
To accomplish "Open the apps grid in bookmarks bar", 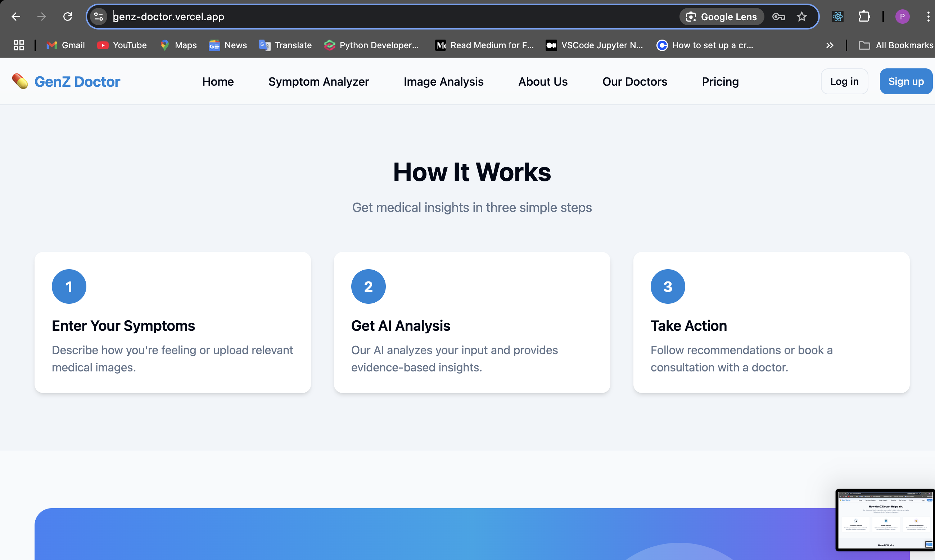I will [x=18, y=45].
